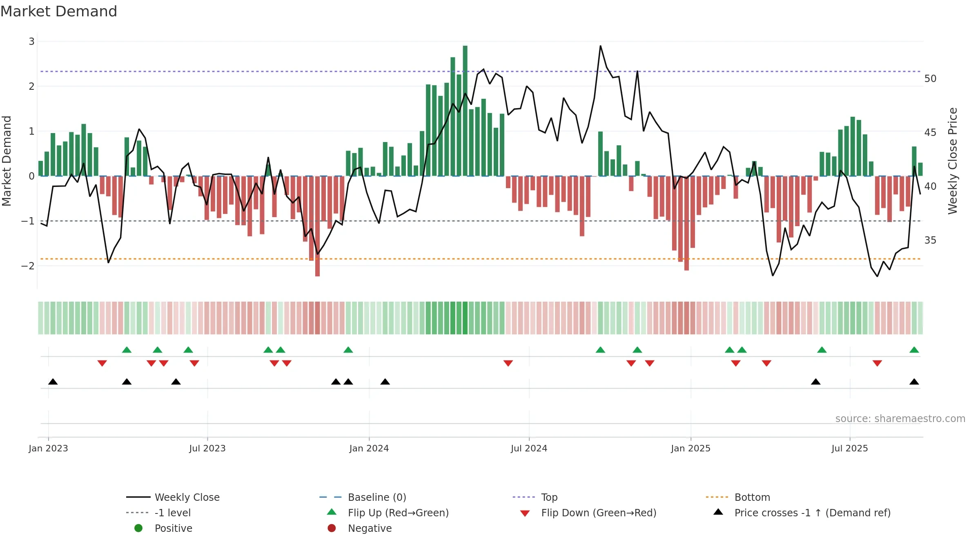Click the darkest green cell in the heatmap strip

(465, 318)
